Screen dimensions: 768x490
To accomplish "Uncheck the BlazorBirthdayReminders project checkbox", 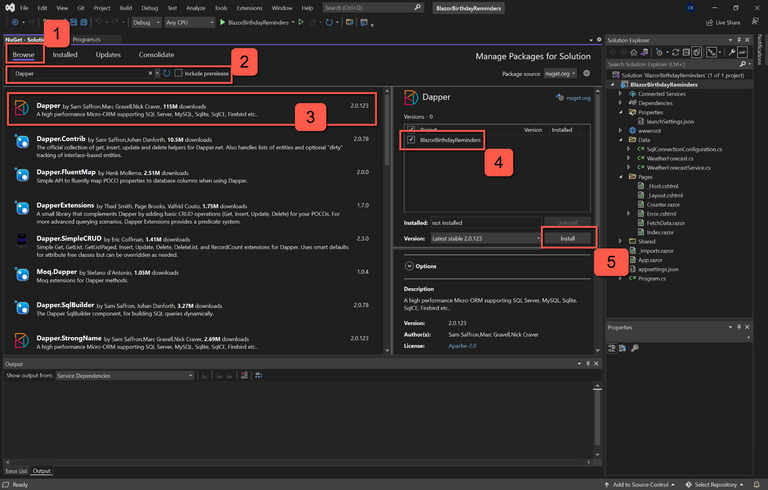I will click(411, 141).
